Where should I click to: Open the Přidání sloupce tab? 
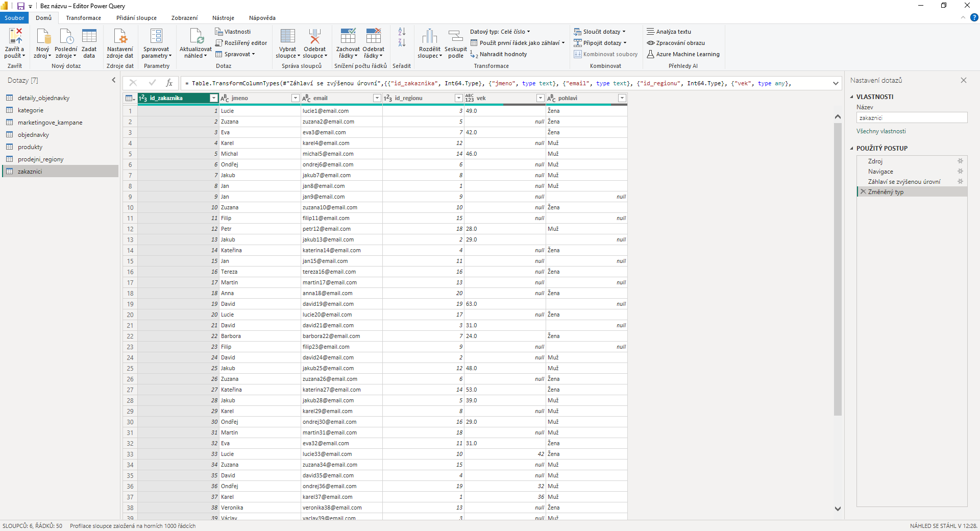[136, 17]
